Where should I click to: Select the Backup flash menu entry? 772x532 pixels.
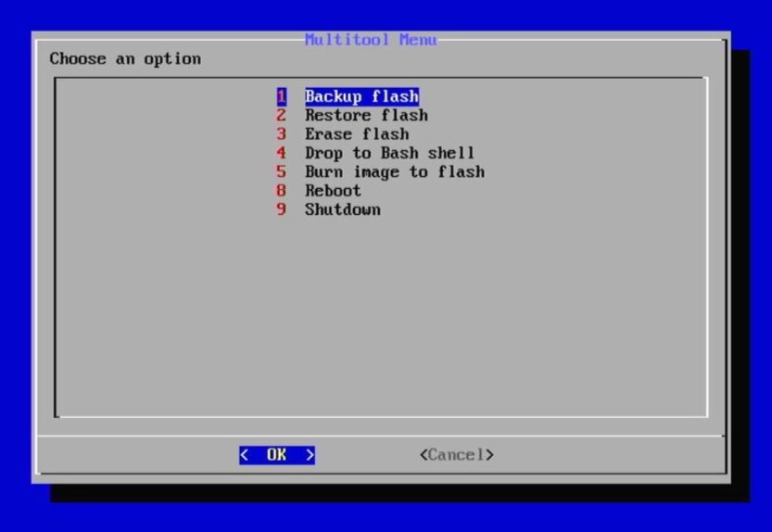(361, 96)
